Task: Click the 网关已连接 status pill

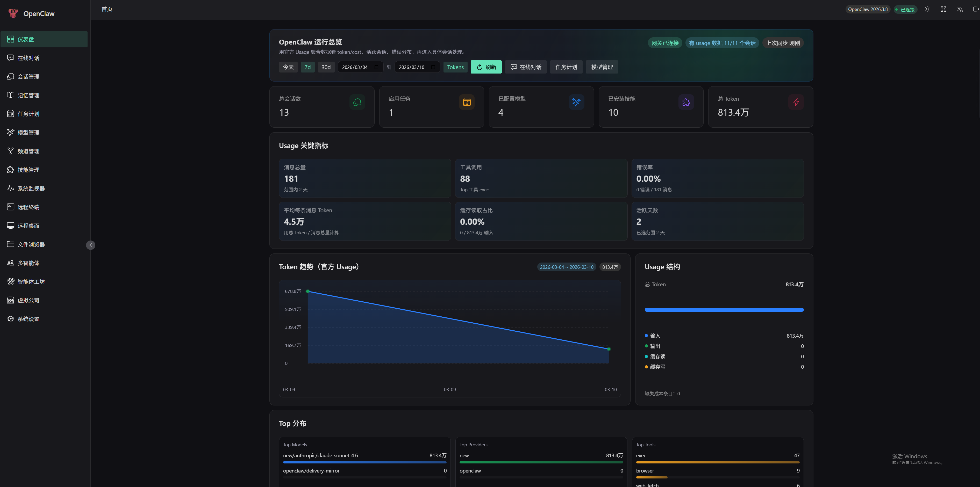Action: click(x=665, y=43)
